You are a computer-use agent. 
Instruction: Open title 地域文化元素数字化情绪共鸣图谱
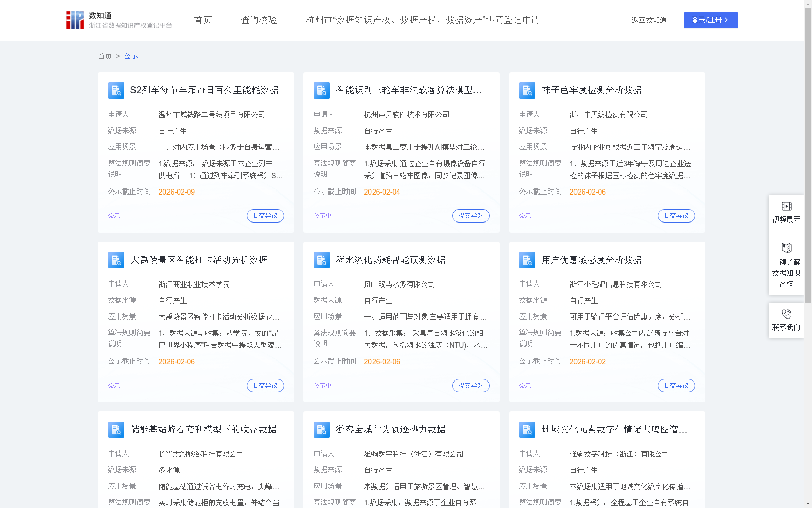(615, 430)
